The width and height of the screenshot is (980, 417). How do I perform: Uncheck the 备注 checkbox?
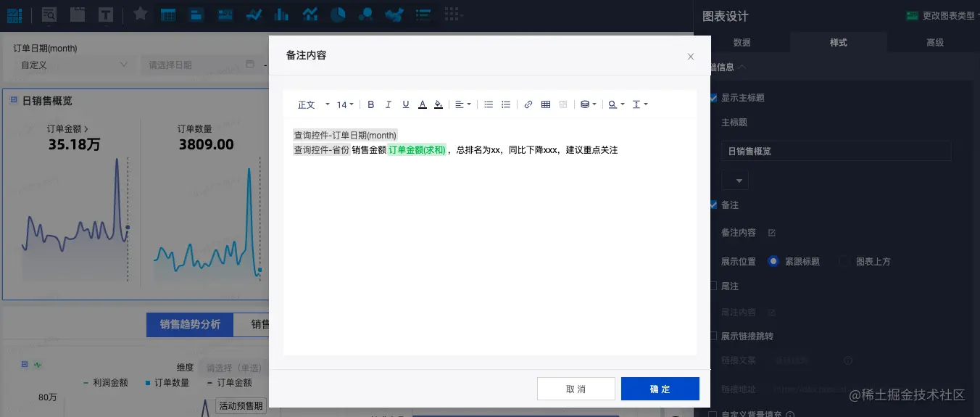(713, 205)
